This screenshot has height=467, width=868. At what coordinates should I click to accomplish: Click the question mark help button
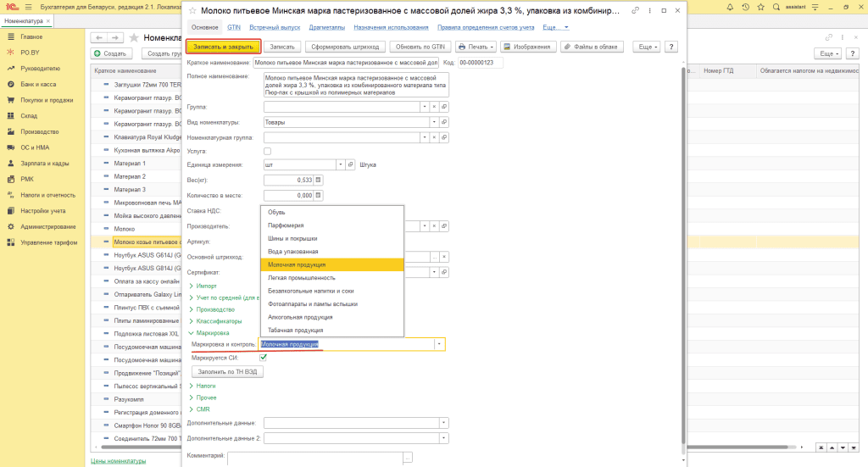coord(671,47)
